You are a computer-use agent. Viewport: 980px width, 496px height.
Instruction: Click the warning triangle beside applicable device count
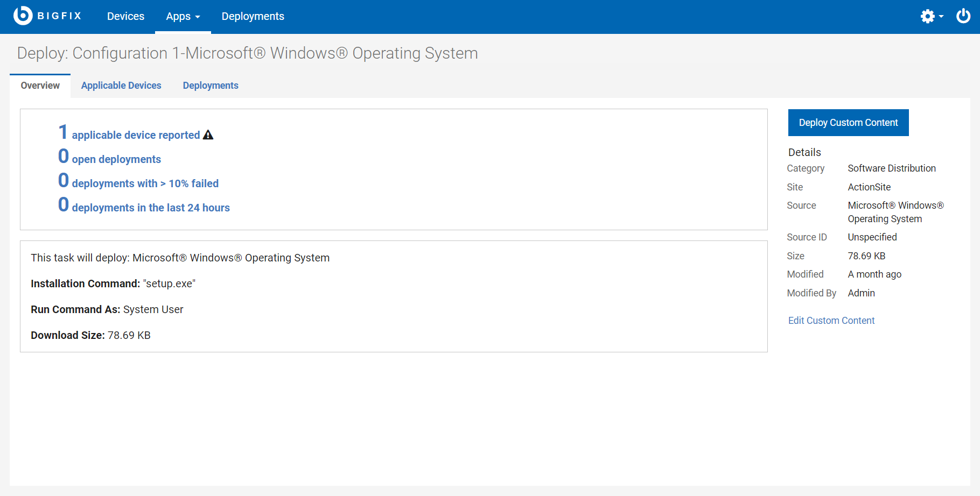tap(208, 134)
